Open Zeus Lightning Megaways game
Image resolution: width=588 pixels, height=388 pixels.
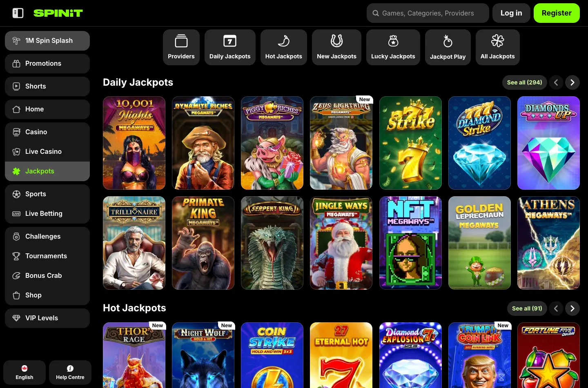tap(341, 143)
